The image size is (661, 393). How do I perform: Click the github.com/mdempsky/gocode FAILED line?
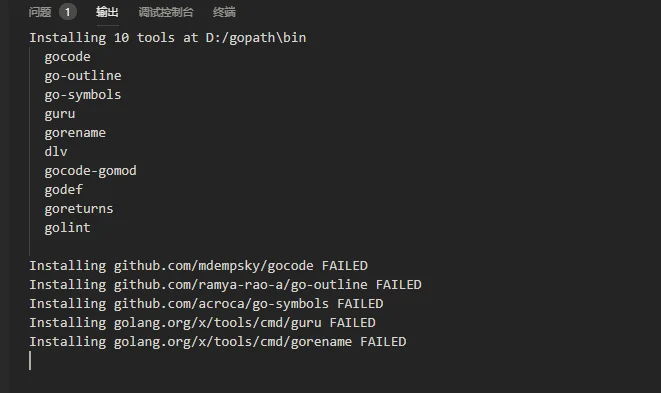point(199,266)
